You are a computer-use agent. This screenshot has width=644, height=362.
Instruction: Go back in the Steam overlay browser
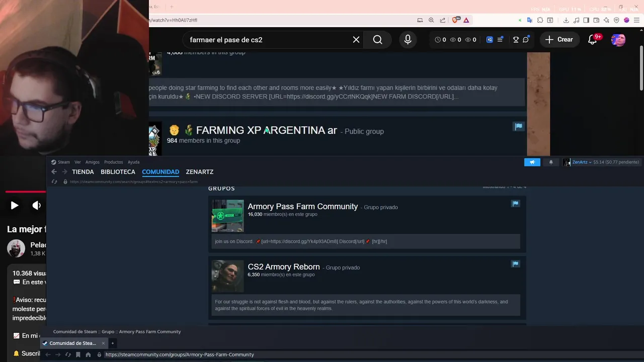click(x=48, y=354)
